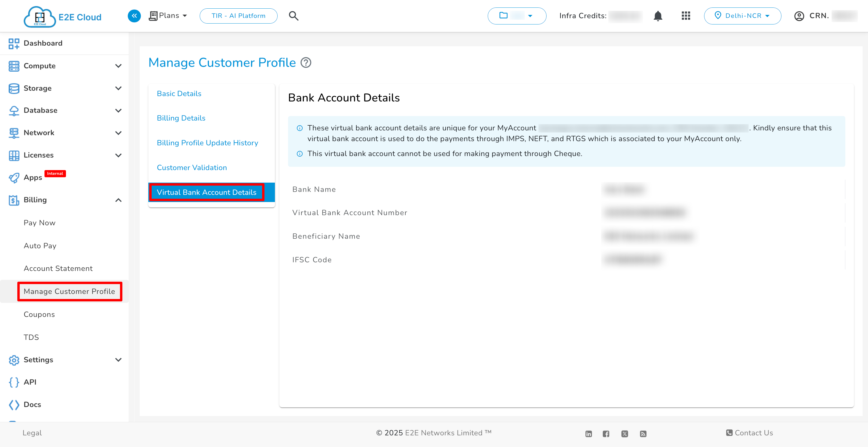Open the Plans dropdown
Image resolution: width=868 pixels, height=447 pixels.
(168, 16)
